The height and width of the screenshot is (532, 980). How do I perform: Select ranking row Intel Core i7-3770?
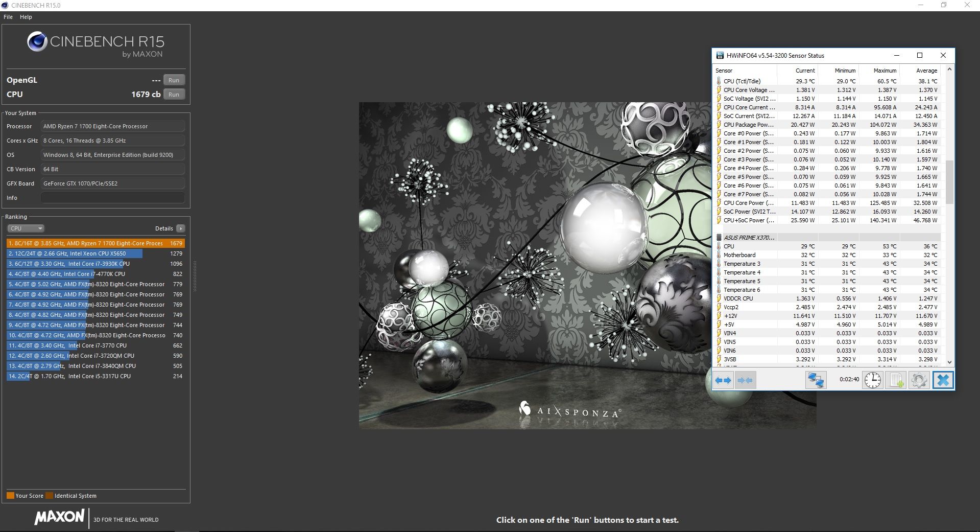pyautogui.click(x=95, y=345)
